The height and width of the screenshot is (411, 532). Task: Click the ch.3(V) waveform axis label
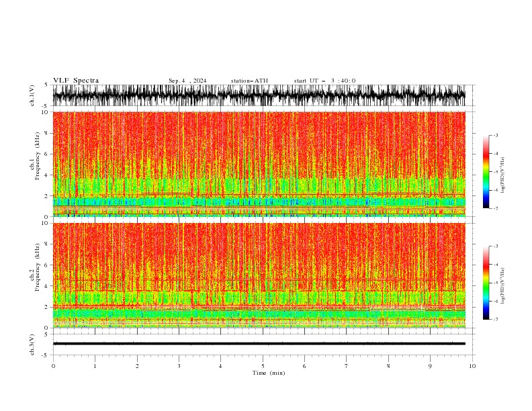point(32,345)
